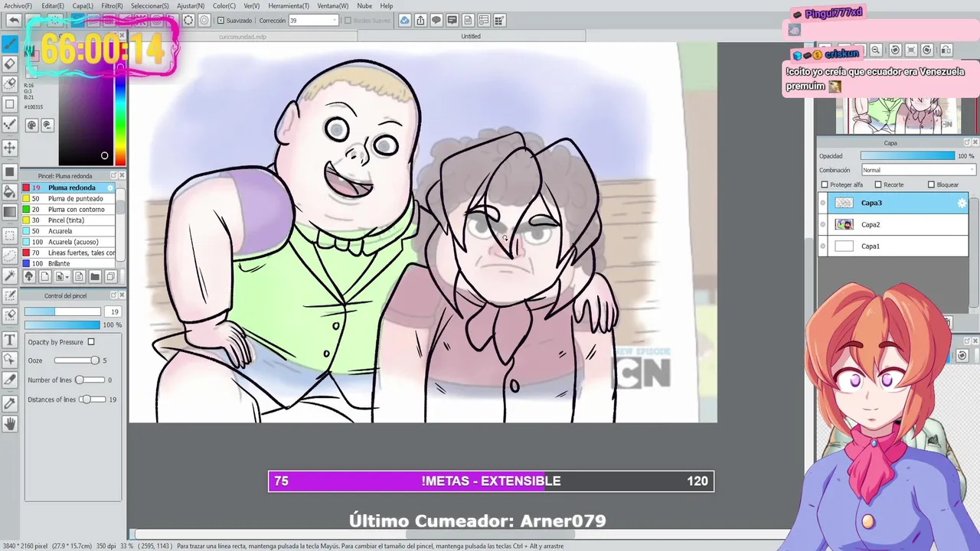Open the Archivo(F) menu
This screenshot has width=980, height=551.
[18, 6]
